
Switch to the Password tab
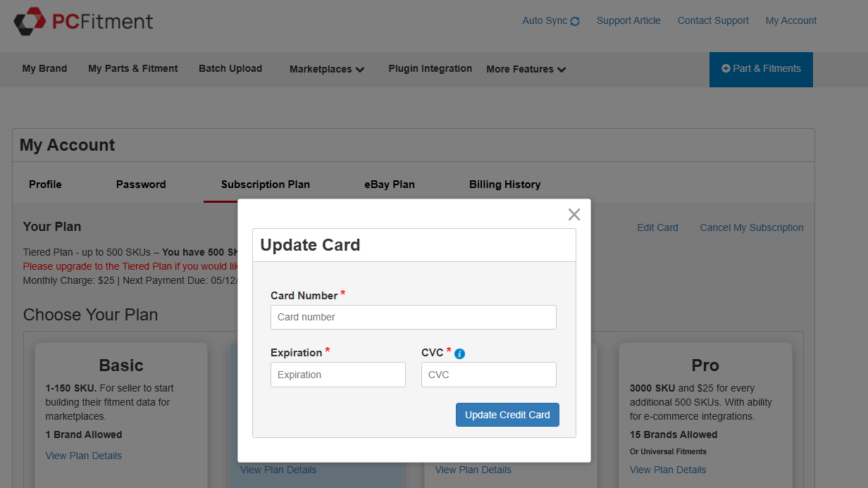(140, 184)
